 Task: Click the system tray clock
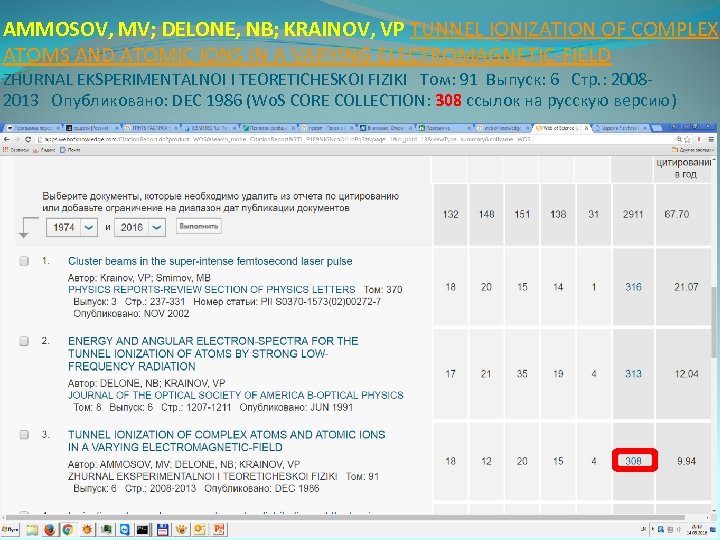(x=697, y=530)
